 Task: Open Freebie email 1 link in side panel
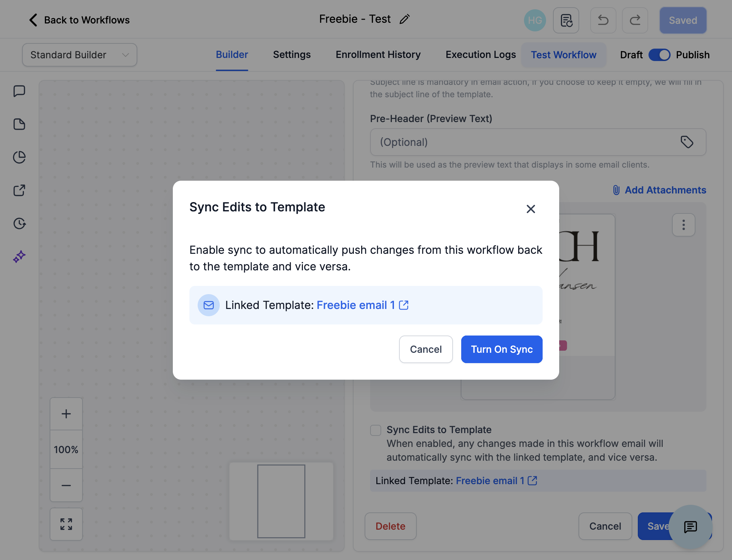click(x=496, y=481)
